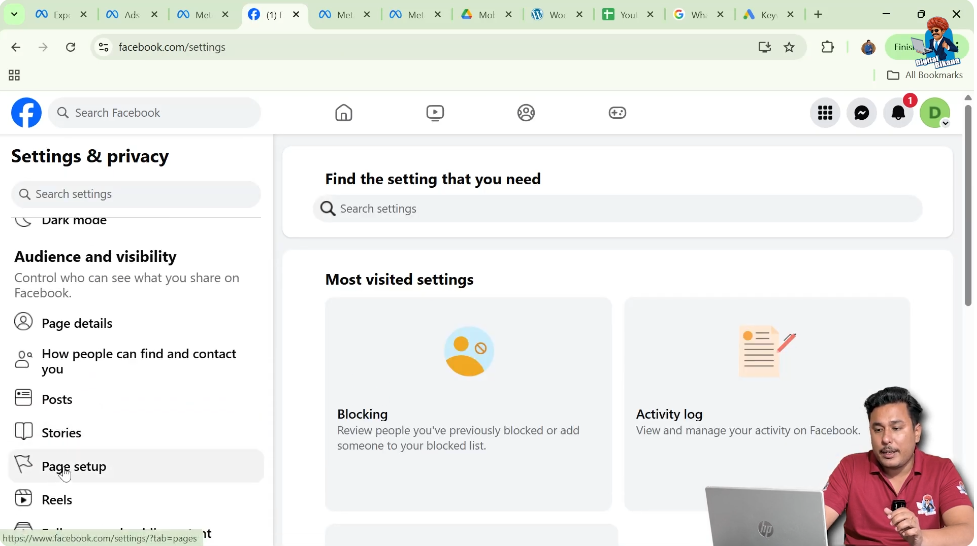Click the address bar URL facebook.com/settings
Screen dimensions: 977x546
(x=172, y=47)
